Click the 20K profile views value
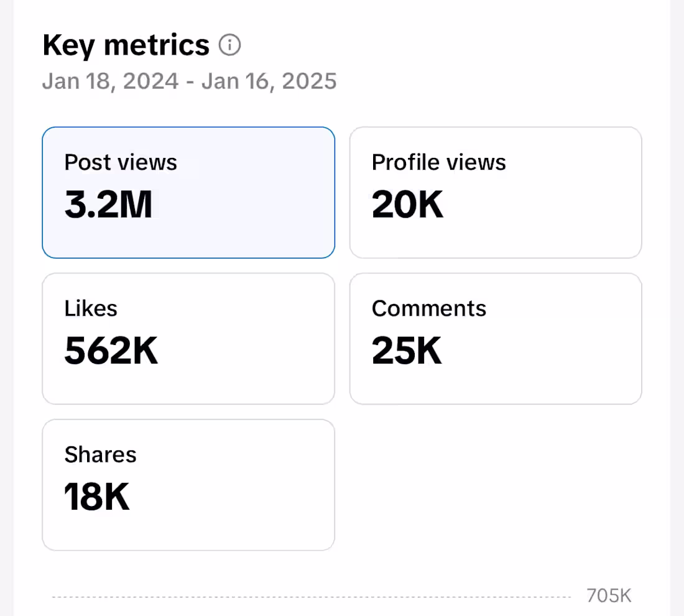Screen dimensions: 684x616 tap(408, 205)
